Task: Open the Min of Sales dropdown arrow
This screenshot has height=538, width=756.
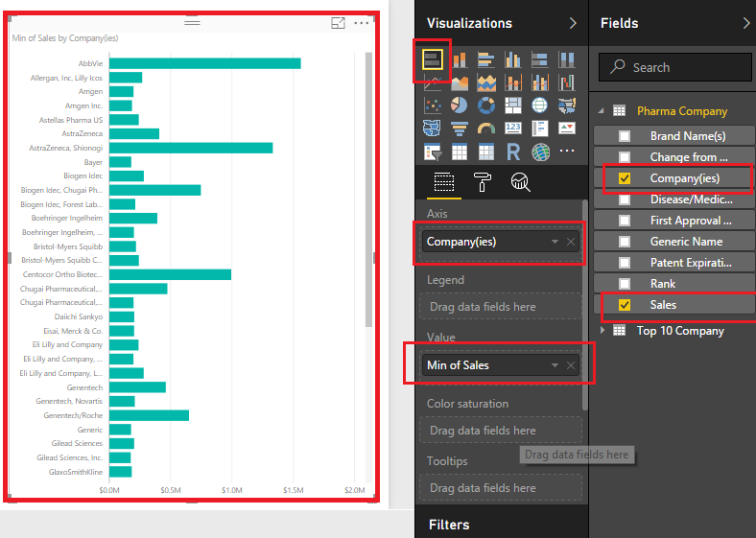Action: (555, 365)
